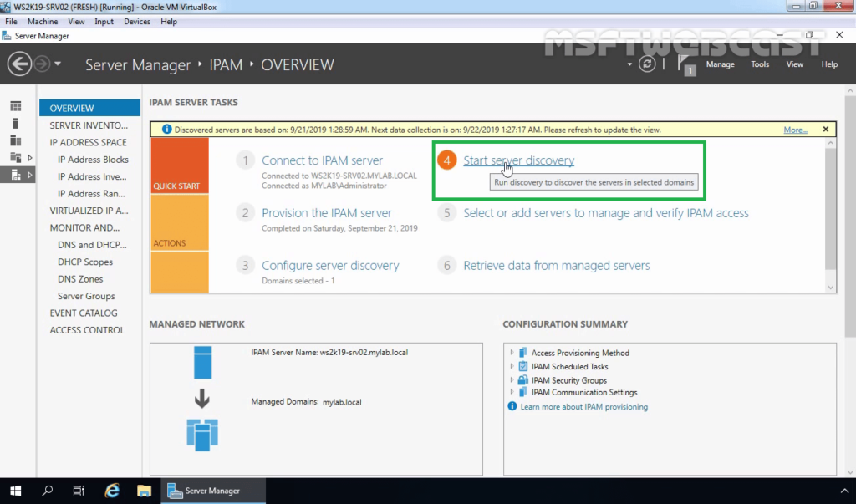Select All Servers icon in sidebar

[x=16, y=141]
